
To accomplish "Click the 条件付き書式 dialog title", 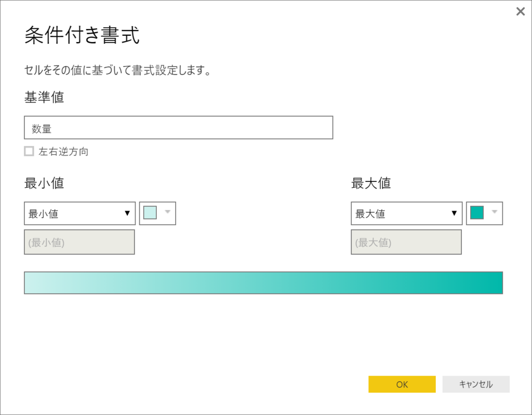I will 82,35.
